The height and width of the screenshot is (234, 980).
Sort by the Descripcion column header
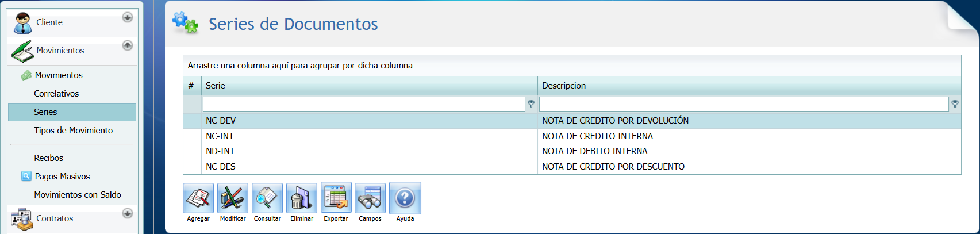[750, 86]
